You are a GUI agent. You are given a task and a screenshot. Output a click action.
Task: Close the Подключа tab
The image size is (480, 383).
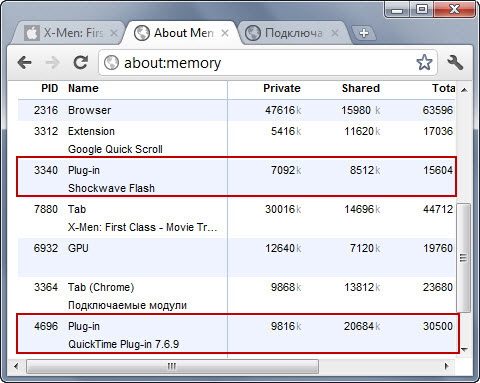335,33
